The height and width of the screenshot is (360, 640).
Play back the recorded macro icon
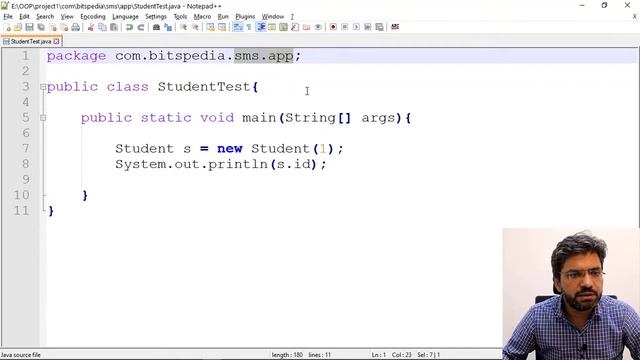tap(356, 27)
